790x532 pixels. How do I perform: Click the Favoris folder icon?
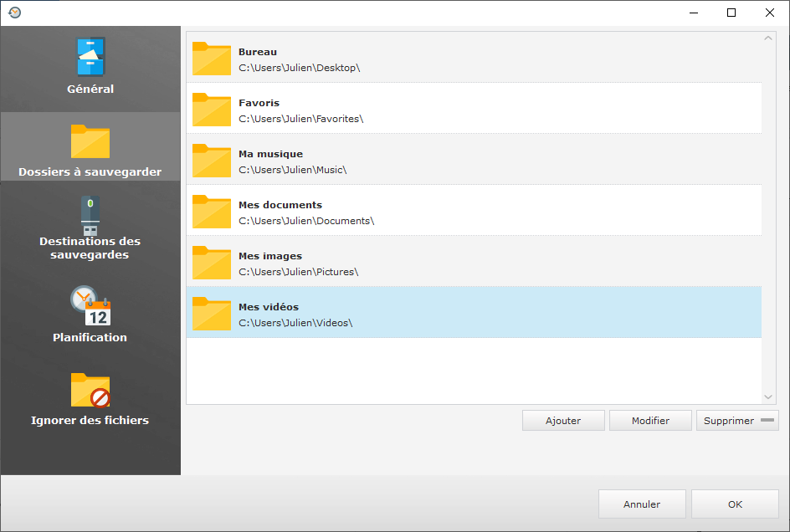(x=212, y=110)
